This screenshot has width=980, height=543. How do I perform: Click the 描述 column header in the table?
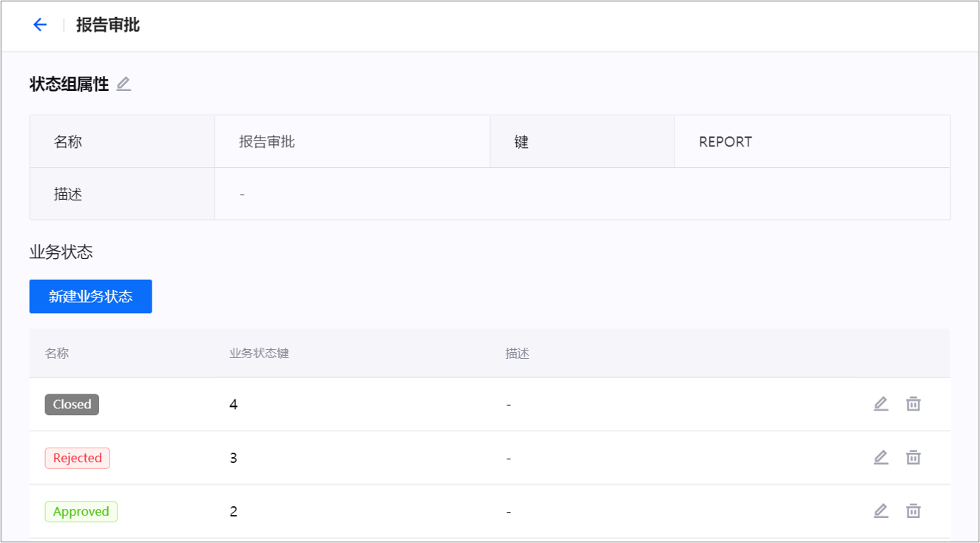pos(517,354)
